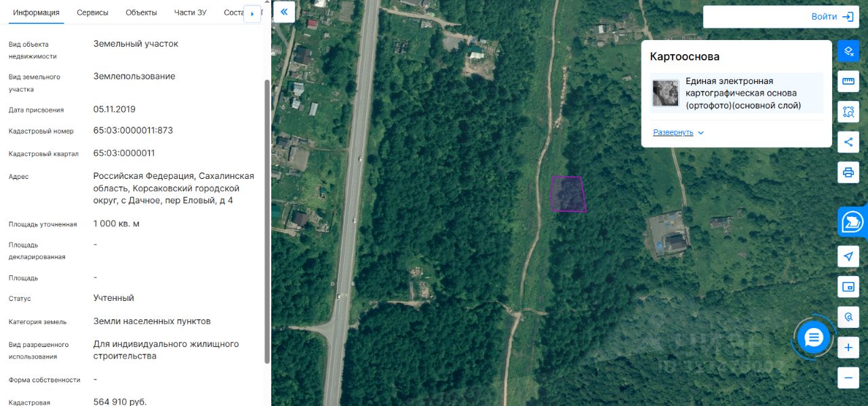Locate my position with arrow icon

pyautogui.click(x=848, y=256)
